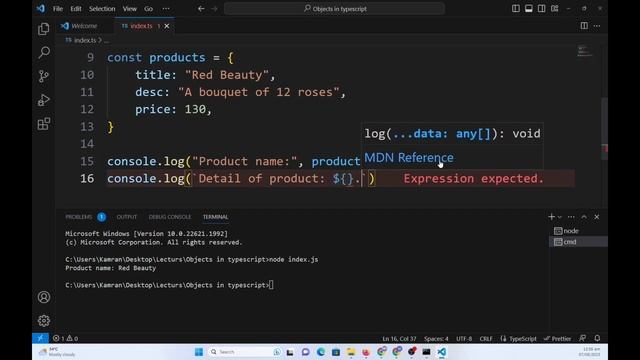Viewport: 640px width, 360px height.
Task: Select the cmd terminal instance
Action: 578,242
